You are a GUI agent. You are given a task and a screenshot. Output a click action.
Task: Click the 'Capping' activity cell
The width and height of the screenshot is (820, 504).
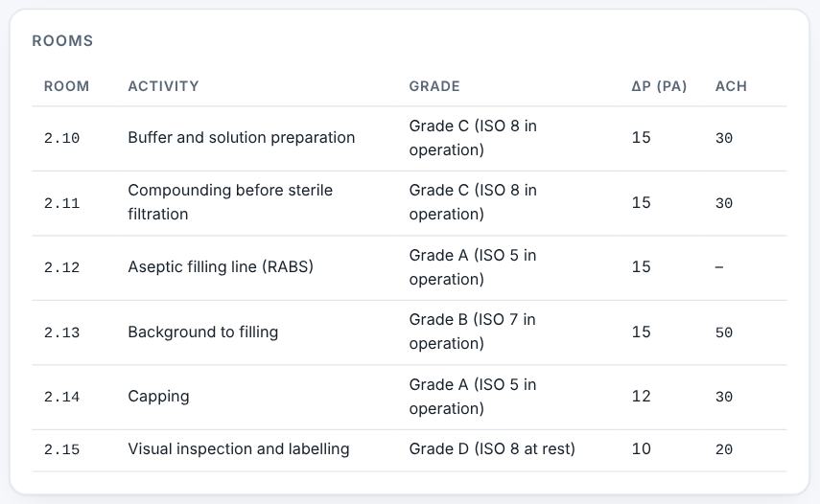point(158,397)
